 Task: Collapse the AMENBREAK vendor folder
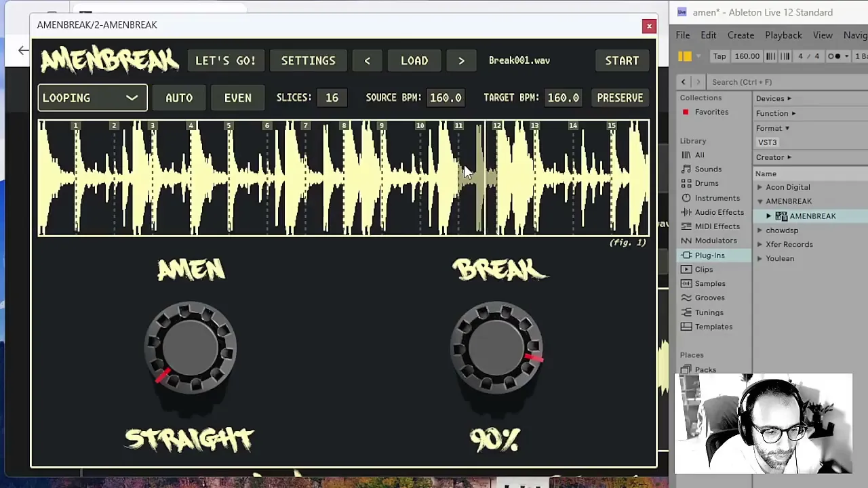[759, 202]
